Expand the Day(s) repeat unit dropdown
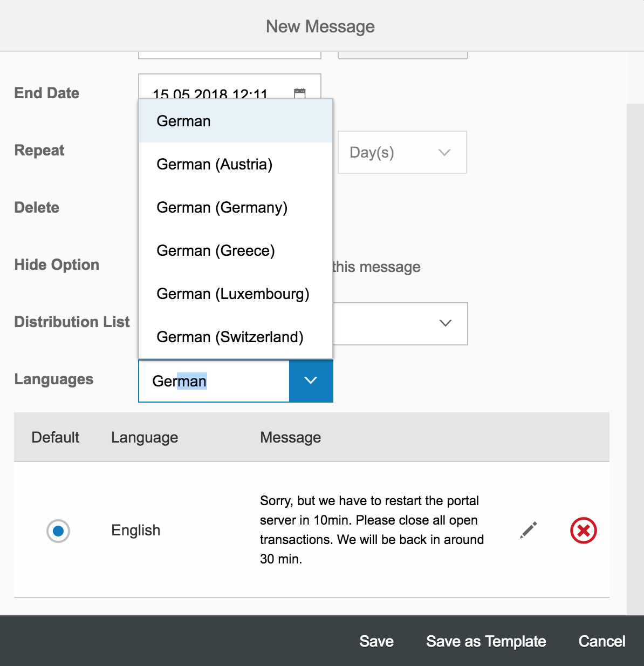Screen dimensions: 644x666 click(402, 152)
